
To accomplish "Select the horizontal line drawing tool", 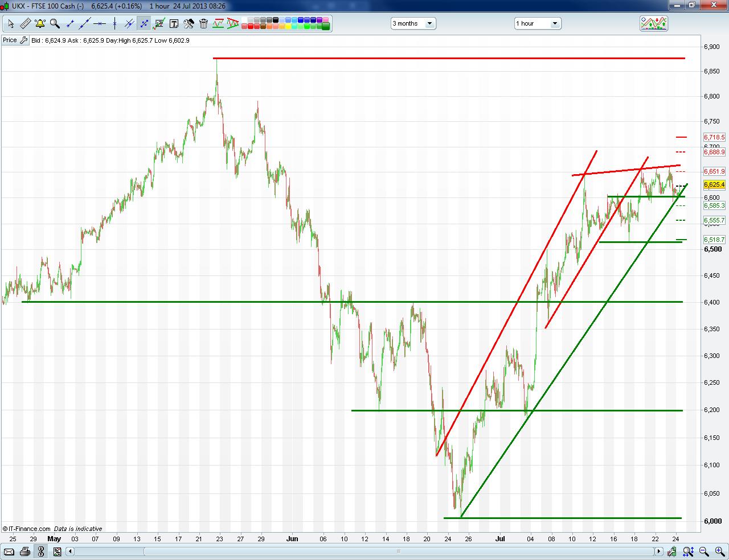I will click(x=100, y=23).
